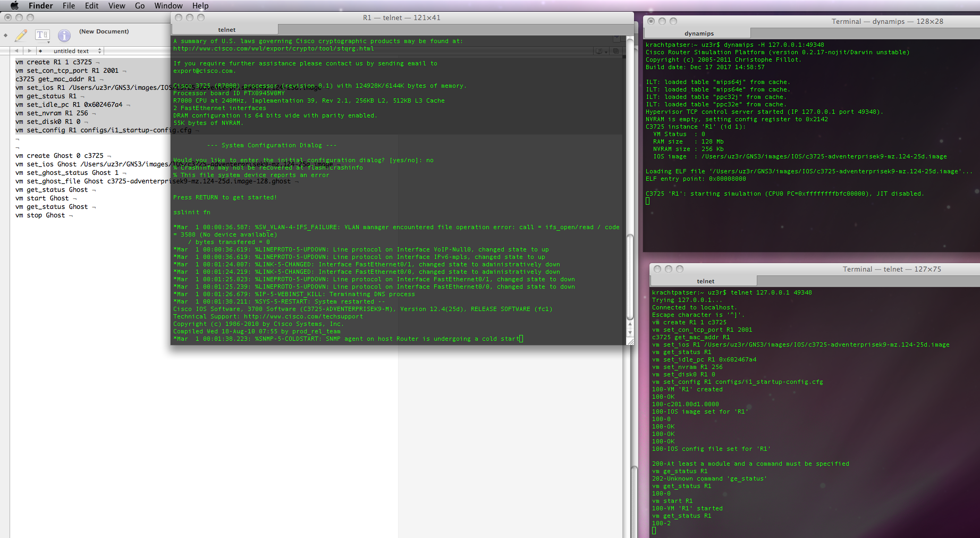Viewport: 980px width, 538px height.
Task: Open the Finder menu
Action: pyautogui.click(x=41, y=6)
